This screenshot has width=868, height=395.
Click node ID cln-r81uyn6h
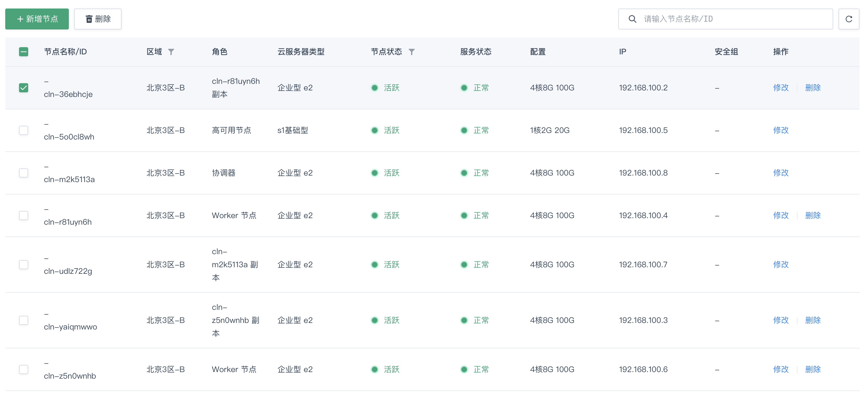[x=68, y=222]
